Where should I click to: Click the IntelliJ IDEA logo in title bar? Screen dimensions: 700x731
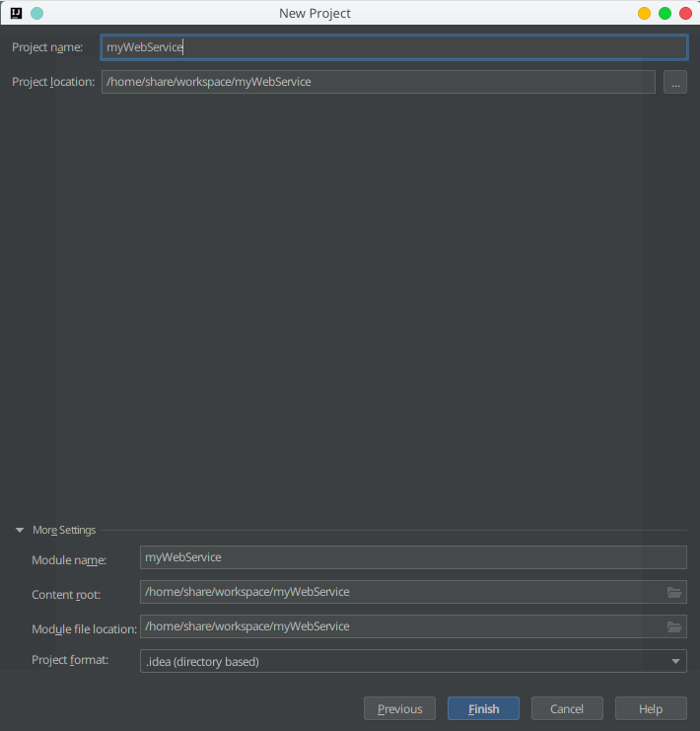pos(16,13)
